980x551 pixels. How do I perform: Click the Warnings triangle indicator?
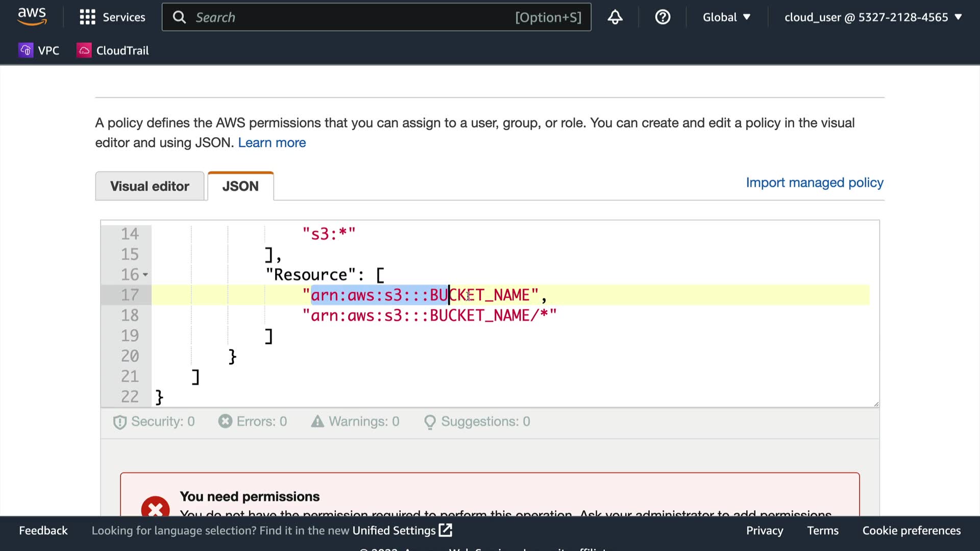tap(317, 421)
